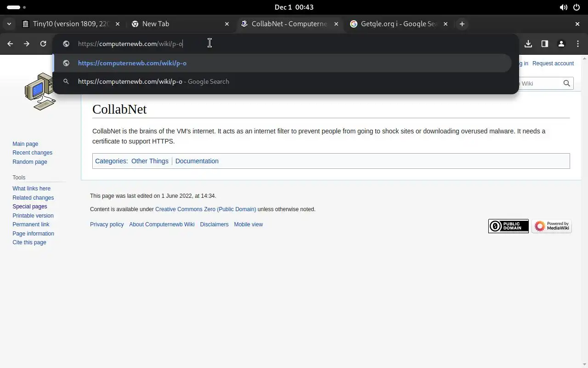Switch to the Getgle.org Google Search tab
Image resolution: width=588 pixels, height=368 pixels.
point(398,24)
